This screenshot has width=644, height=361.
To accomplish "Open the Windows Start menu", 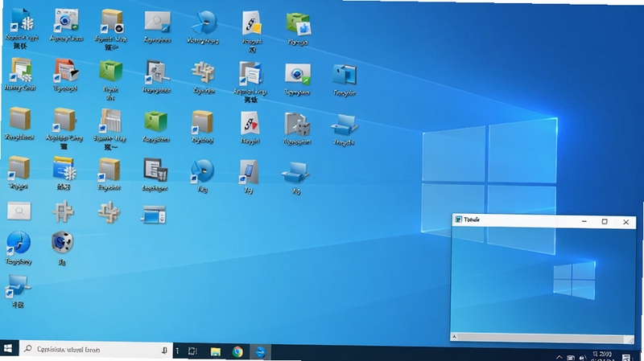I will coord(8,349).
